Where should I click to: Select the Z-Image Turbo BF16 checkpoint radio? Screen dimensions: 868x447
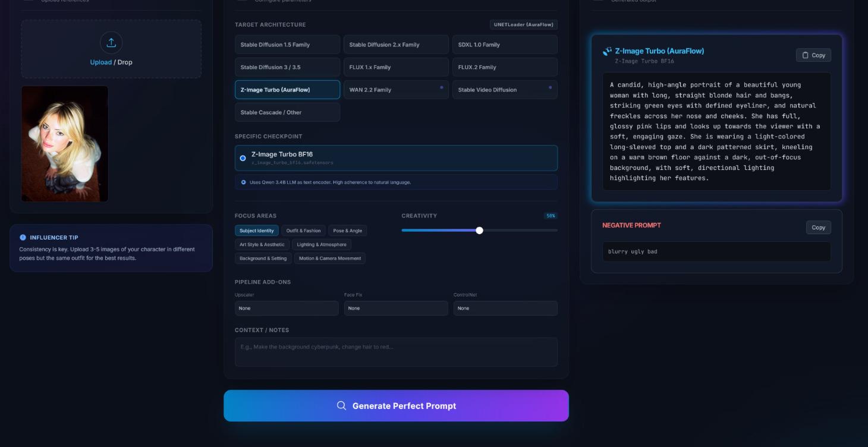tap(243, 158)
